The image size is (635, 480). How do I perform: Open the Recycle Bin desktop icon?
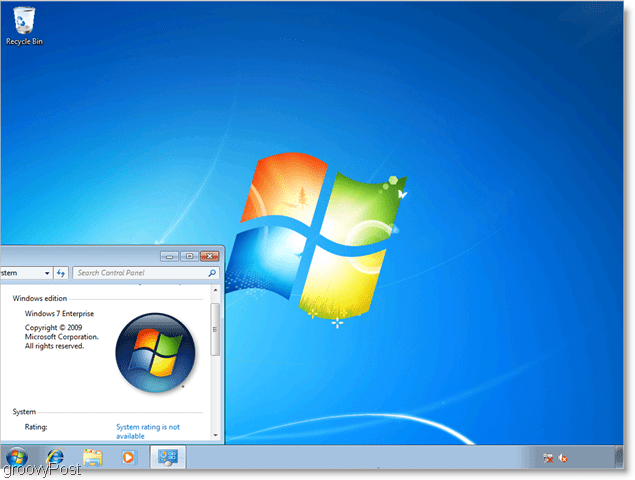[24, 26]
